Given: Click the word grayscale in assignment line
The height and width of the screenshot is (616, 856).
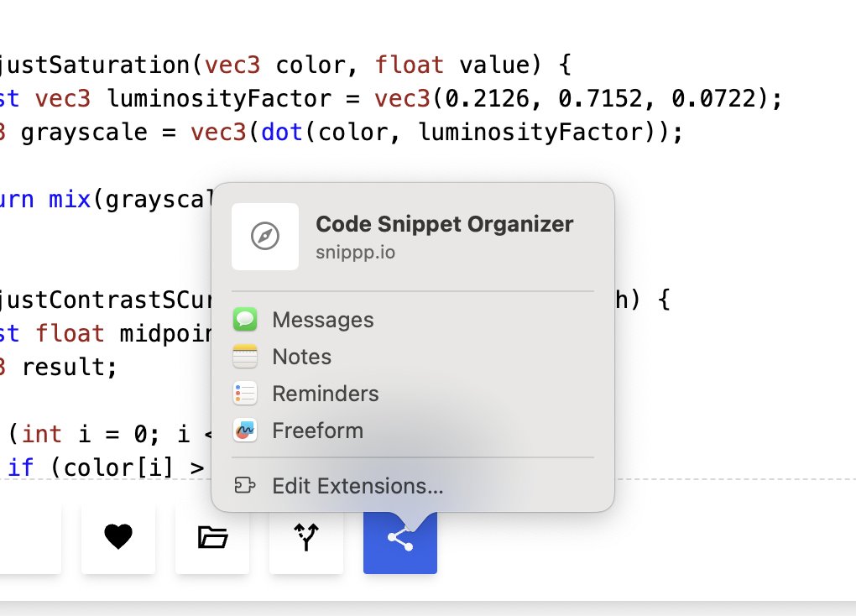Looking at the screenshot, I should click(x=84, y=133).
